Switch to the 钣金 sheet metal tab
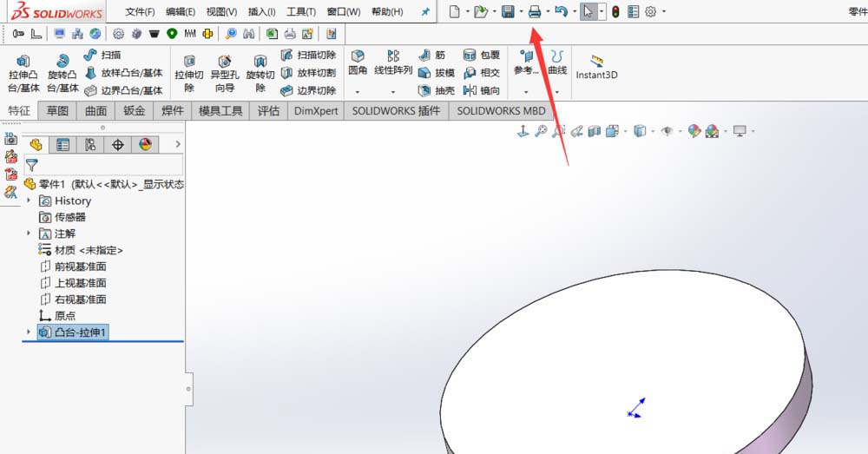The image size is (868, 454). [x=134, y=111]
